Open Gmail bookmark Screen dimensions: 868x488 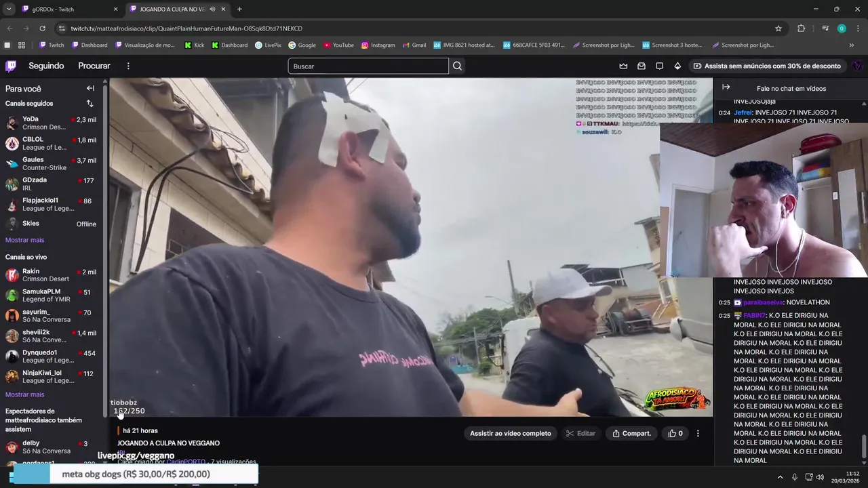point(414,45)
